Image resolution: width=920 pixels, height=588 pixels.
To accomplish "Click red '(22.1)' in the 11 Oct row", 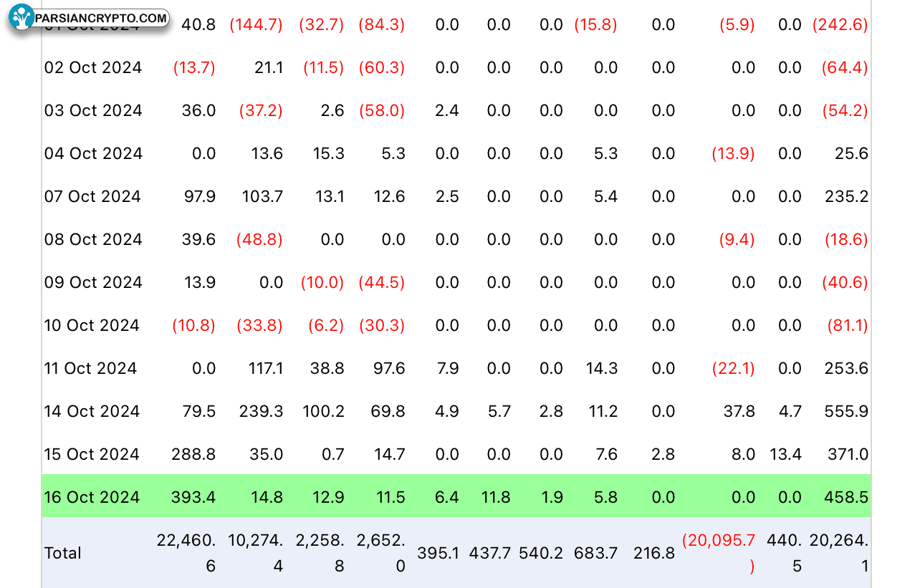I will pyautogui.click(x=733, y=368).
